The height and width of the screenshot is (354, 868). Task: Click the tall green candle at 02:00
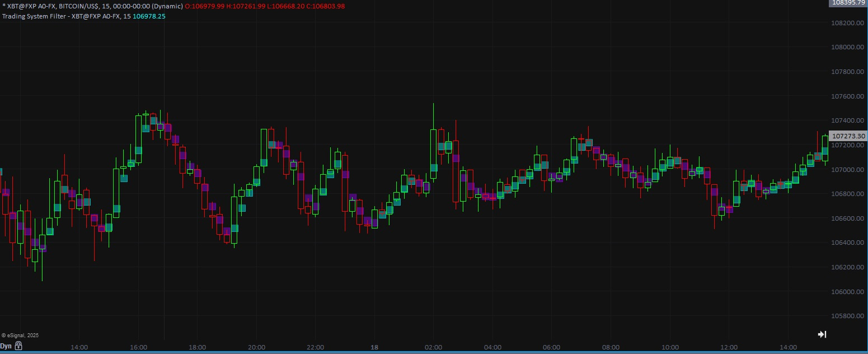click(x=433, y=154)
